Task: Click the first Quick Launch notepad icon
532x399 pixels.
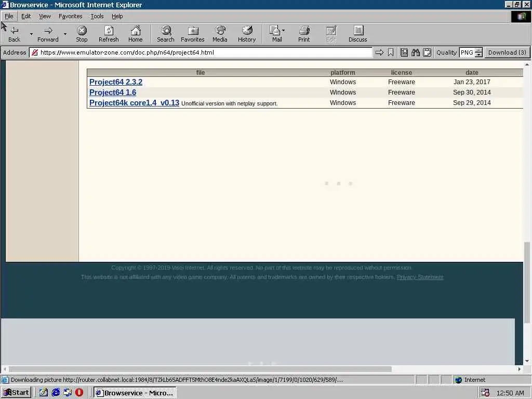Action: 44,393
